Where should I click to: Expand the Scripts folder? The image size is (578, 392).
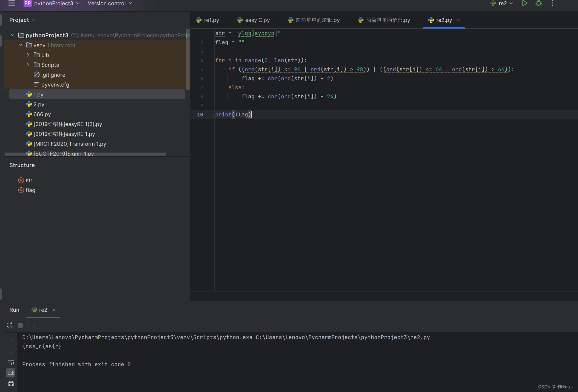point(28,65)
